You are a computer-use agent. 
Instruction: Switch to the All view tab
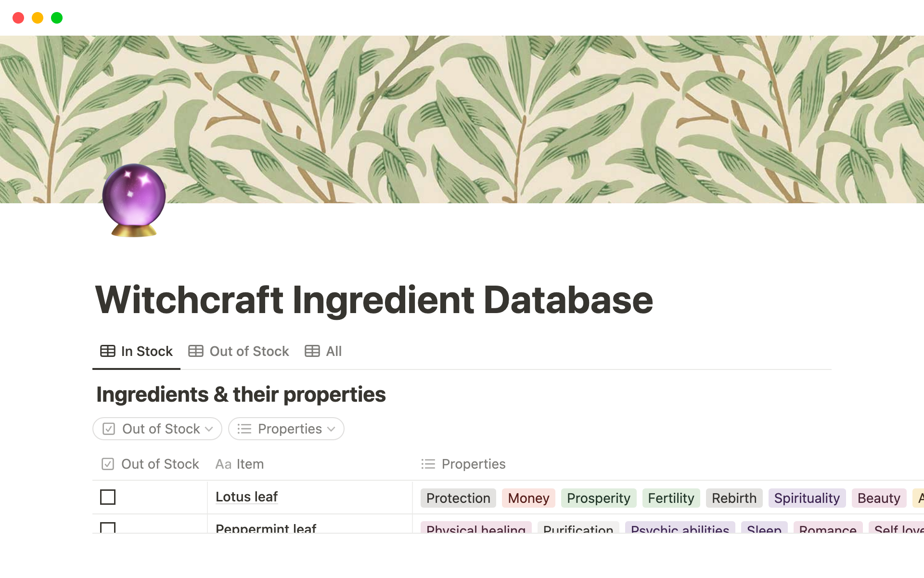click(x=334, y=351)
